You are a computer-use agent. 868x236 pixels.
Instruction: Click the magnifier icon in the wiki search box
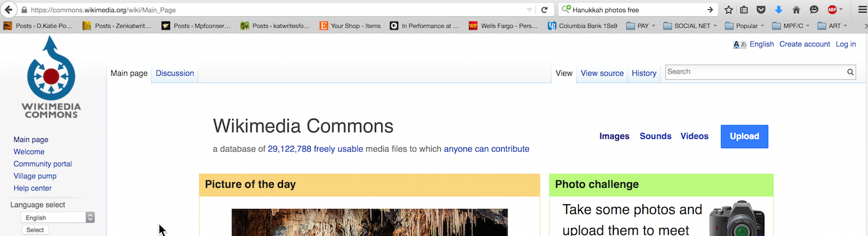tap(850, 72)
